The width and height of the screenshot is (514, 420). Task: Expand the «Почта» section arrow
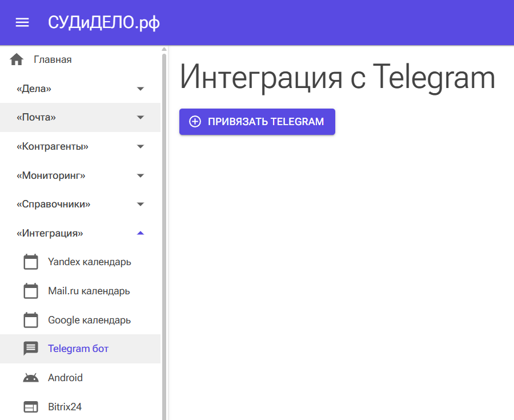[140, 118]
